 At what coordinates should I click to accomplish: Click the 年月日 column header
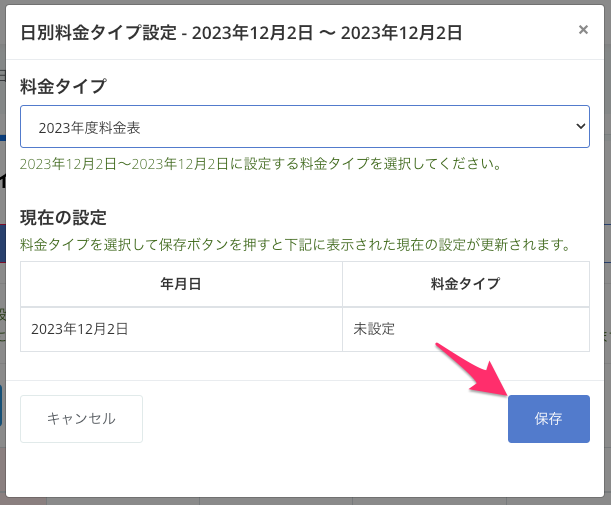pyautogui.click(x=181, y=284)
